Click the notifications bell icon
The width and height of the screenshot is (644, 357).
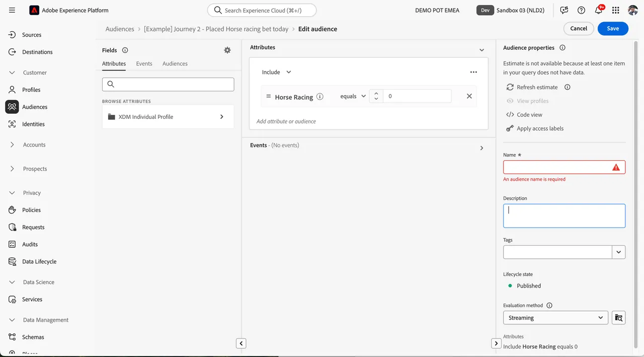coord(599,10)
